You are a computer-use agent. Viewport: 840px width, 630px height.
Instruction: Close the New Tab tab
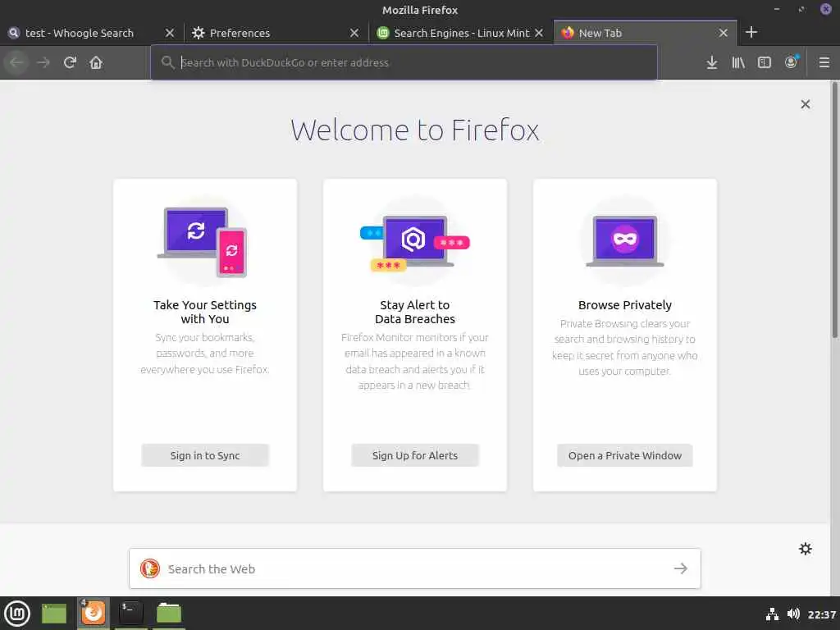click(x=724, y=33)
